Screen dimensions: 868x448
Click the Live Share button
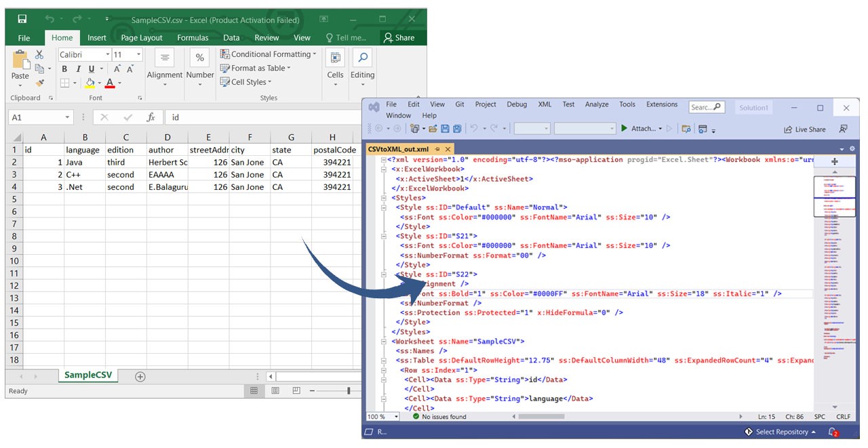pyautogui.click(x=804, y=129)
